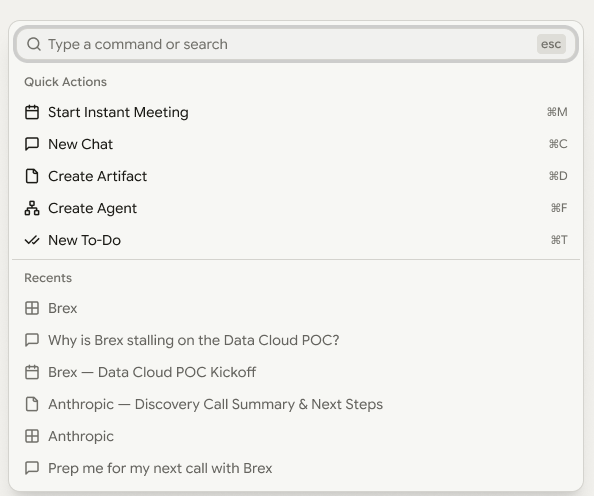Choose Create Agent
Screen dimensions: 594x496
point(296,208)
